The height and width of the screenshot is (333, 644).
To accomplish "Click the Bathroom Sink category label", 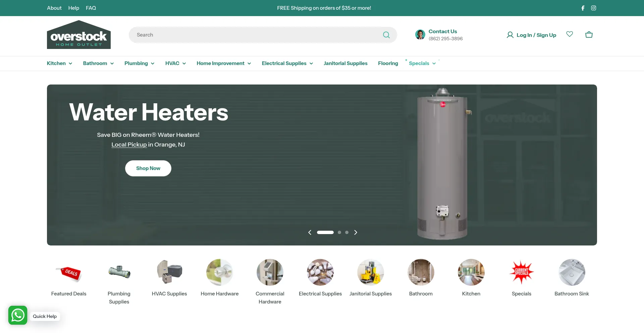I will (572, 294).
